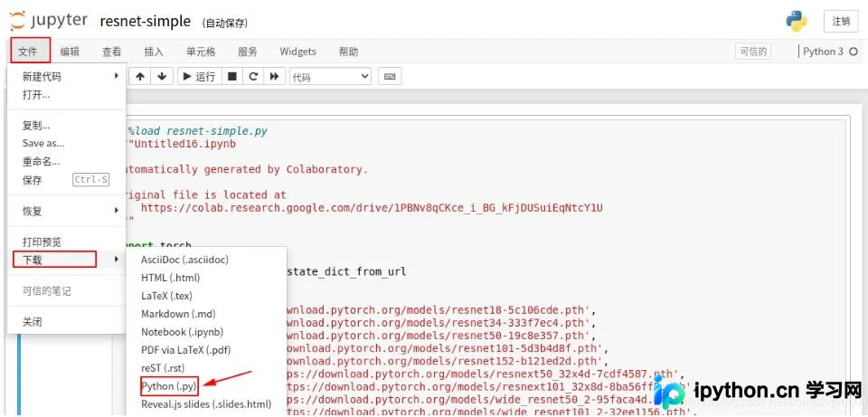868x417 pixels.
Task: Open the 插入 menu
Action: (154, 52)
